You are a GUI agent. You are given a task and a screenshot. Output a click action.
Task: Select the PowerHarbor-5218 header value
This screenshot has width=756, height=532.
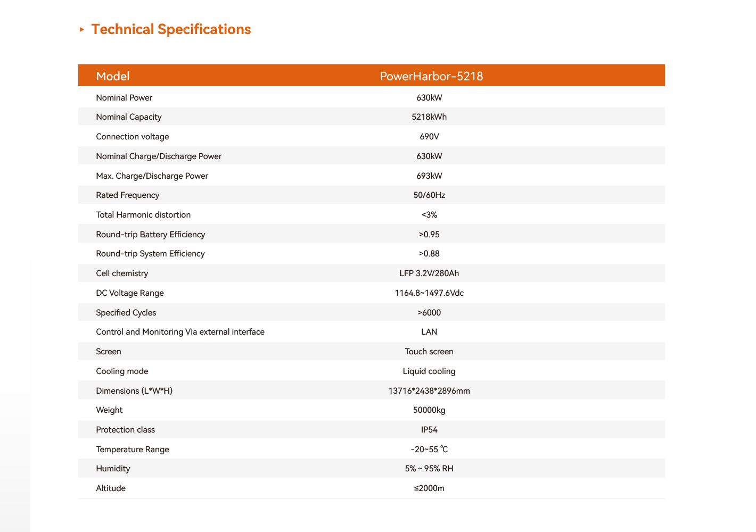point(431,76)
